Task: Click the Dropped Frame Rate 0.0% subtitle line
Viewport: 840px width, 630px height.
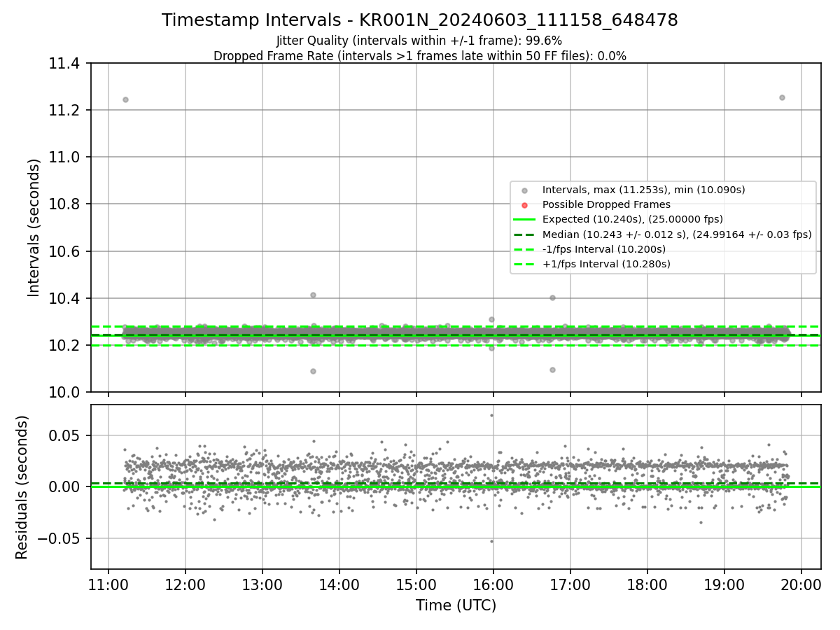Action: pos(420,56)
